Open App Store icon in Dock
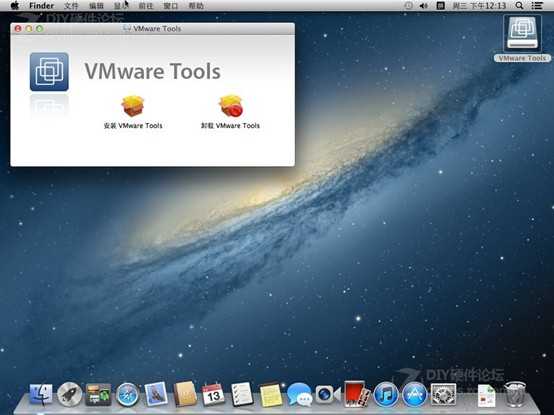The height and width of the screenshot is (415, 554). (414, 394)
